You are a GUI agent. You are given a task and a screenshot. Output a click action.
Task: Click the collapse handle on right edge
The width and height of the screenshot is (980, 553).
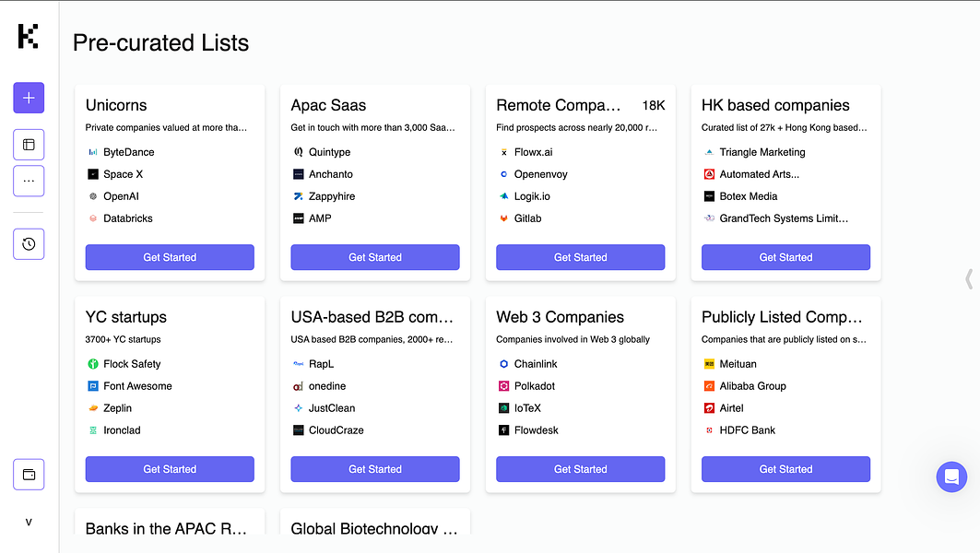969,278
